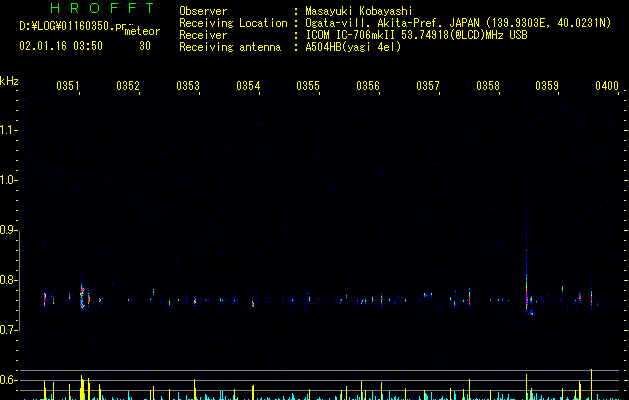Screen dimensions: 629x400
Task: Click the 0.9 kHz axis label
Action: (x=9, y=230)
